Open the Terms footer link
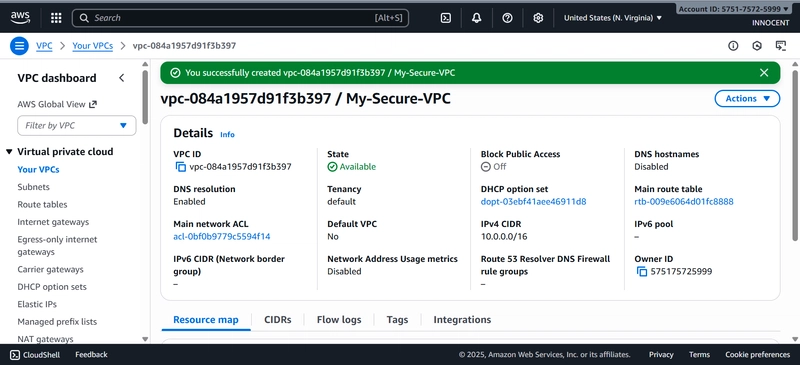This screenshot has width=800, height=365. tap(699, 355)
